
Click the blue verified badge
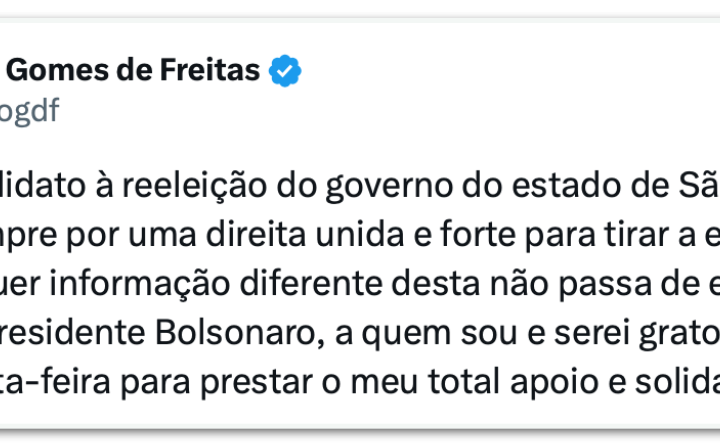287,71
